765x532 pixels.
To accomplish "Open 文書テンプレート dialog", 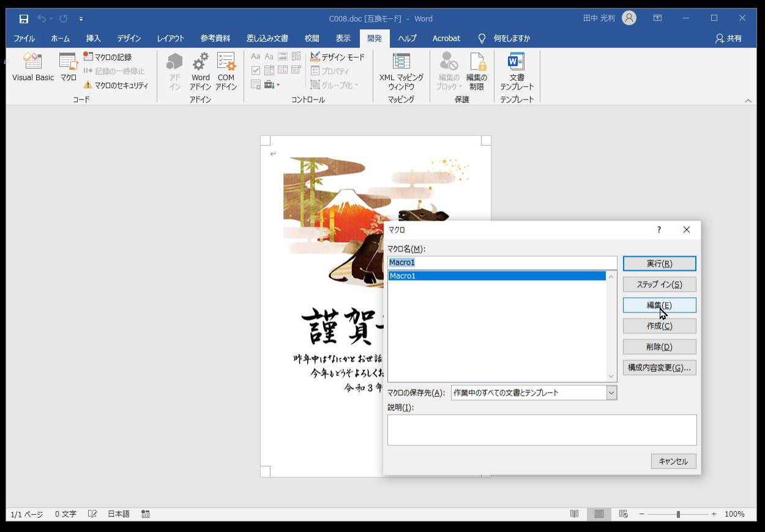I will tap(517, 72).
